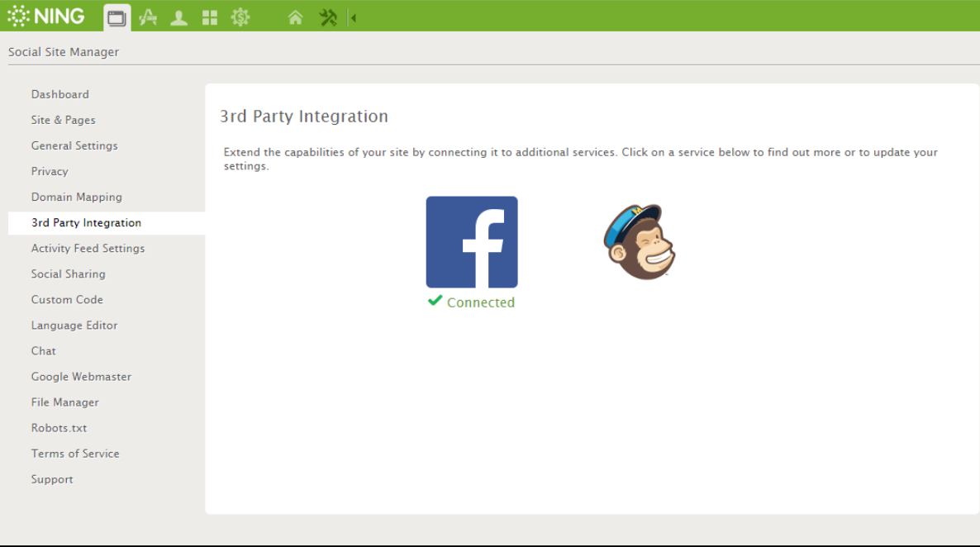Image resolution: width=980 pixels, height=547 pixels.
Task: Open the MailChimp monkey integration
Action: [640, 242]
